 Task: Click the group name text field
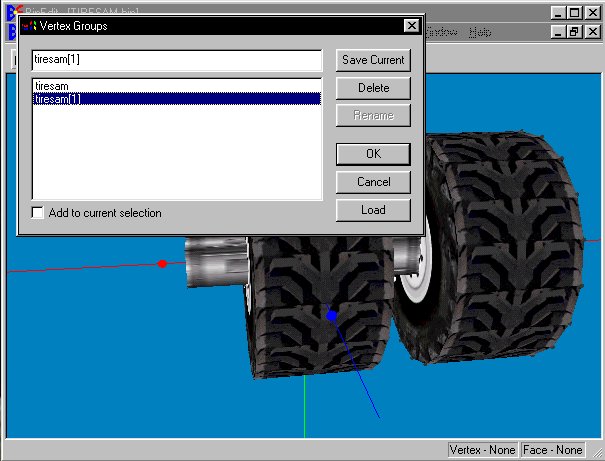tap(176, 60)
